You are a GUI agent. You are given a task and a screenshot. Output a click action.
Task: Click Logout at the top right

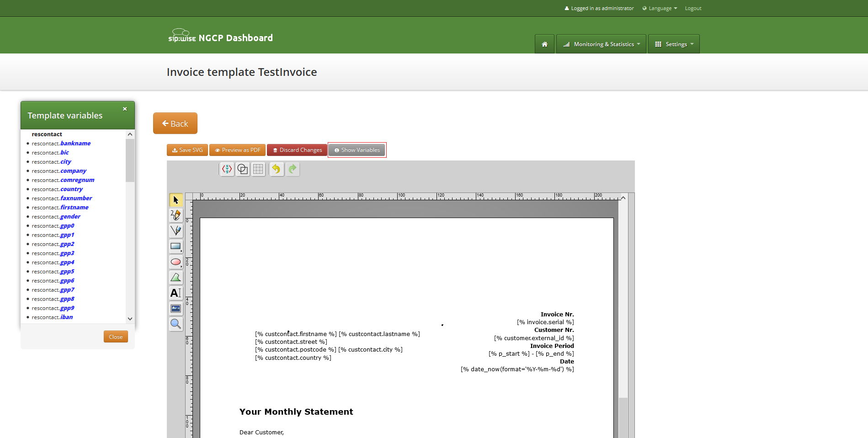693,8
